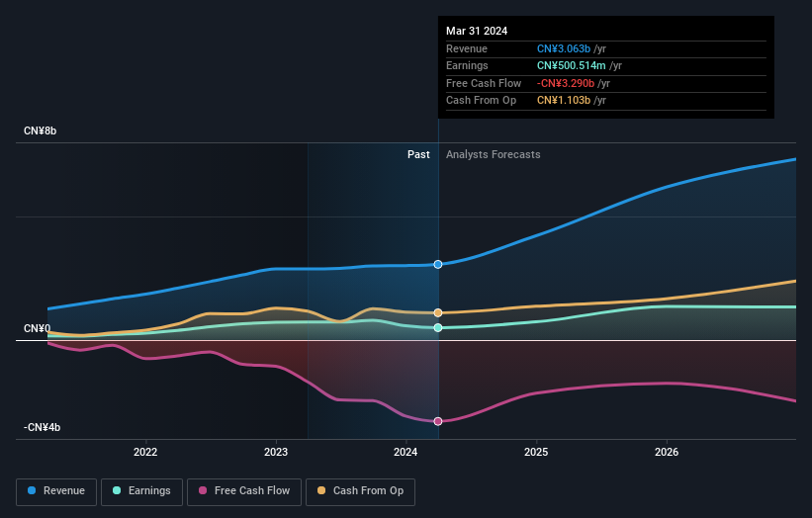Image resolution: width=812 pixels, height=518 pixels.
Task: Click the Mar 31 2024 tooltip date
Action: (x=477, y=31)
